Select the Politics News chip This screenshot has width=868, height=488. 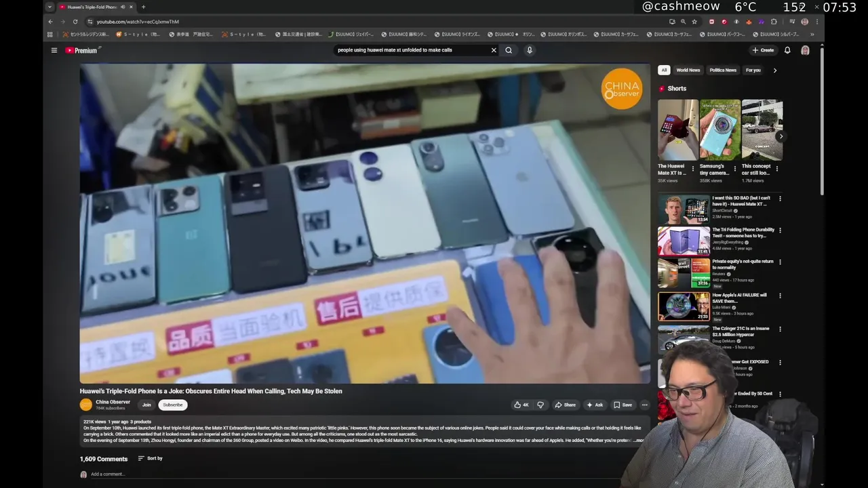click(x=723, y=70)
